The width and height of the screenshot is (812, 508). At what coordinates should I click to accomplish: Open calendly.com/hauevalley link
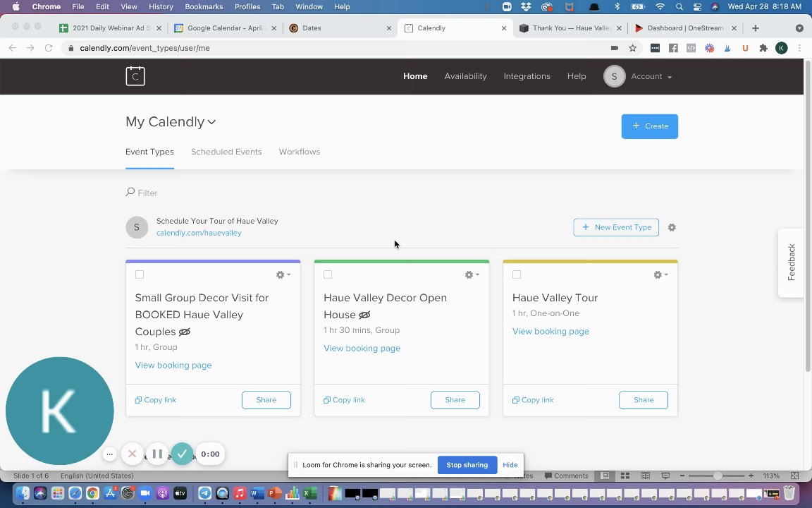click(x=199, y=234)
